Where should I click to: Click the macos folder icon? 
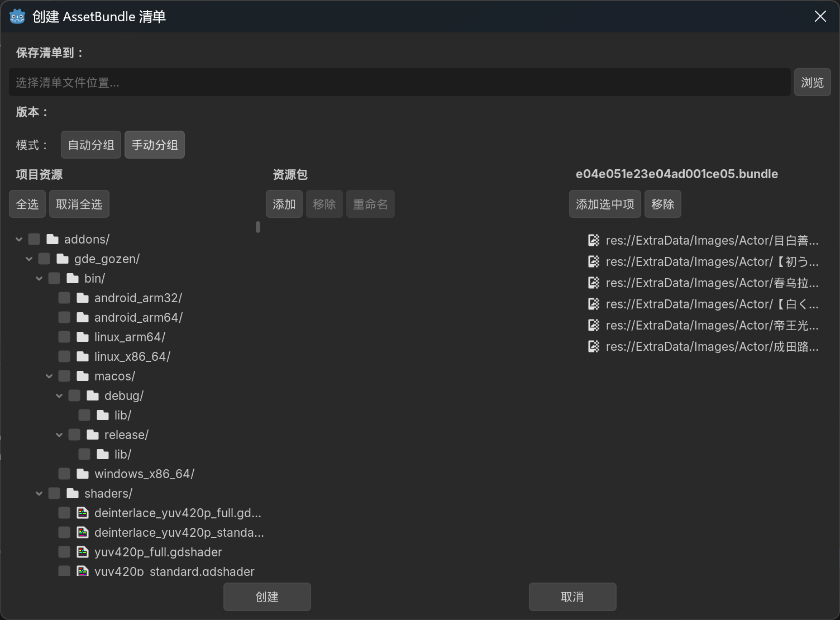pos(83,376)
